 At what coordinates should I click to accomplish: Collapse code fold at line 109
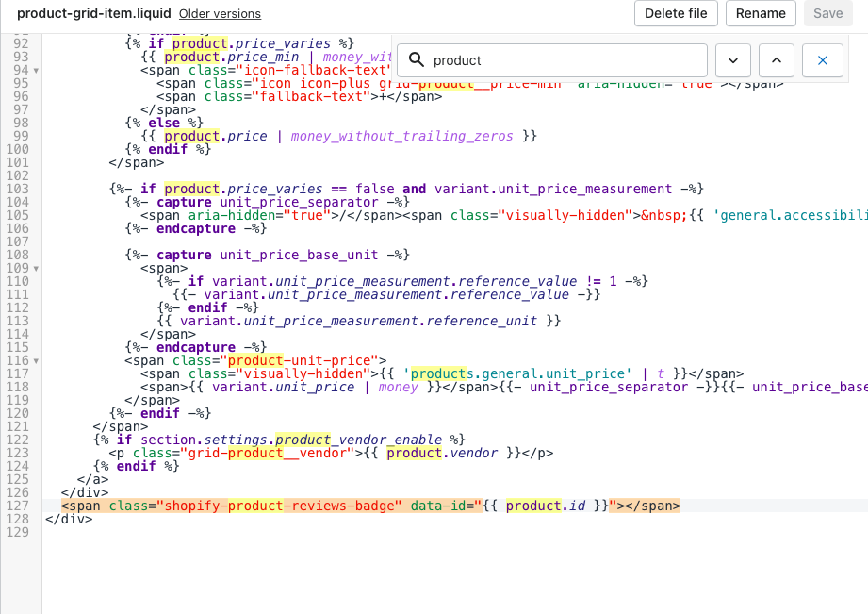point(36,268)
